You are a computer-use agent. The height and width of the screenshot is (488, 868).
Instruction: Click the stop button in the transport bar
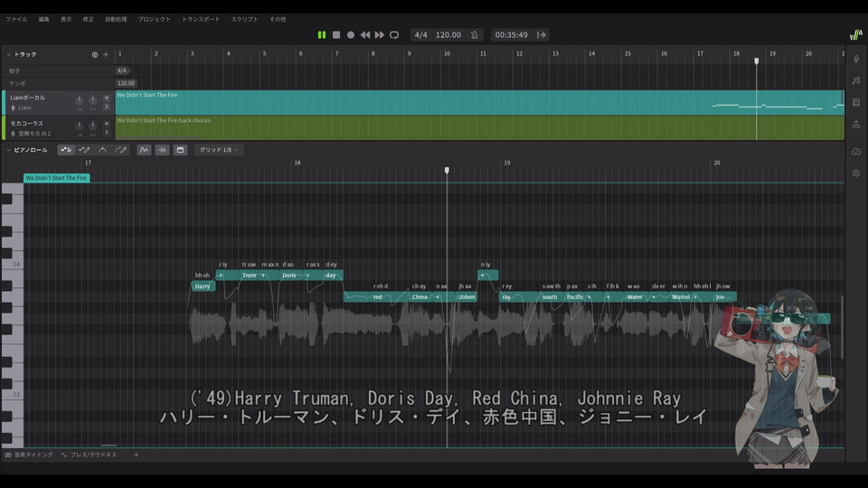coord(336,35)
